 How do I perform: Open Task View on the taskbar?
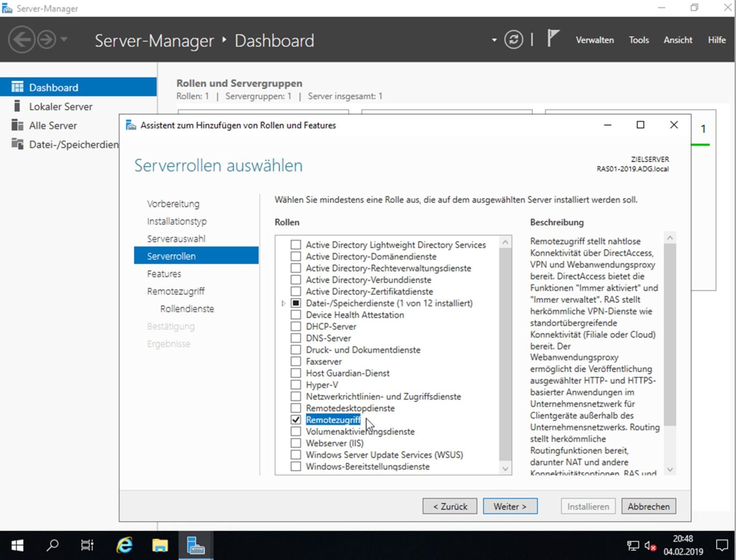pyautogui.click(x=87, y=545)
